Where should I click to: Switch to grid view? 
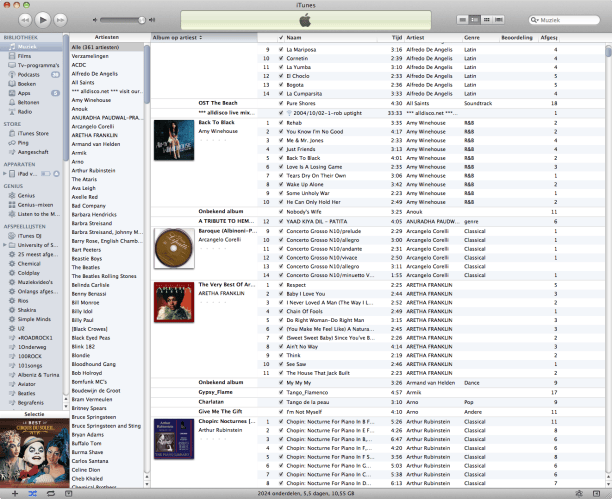486,20
